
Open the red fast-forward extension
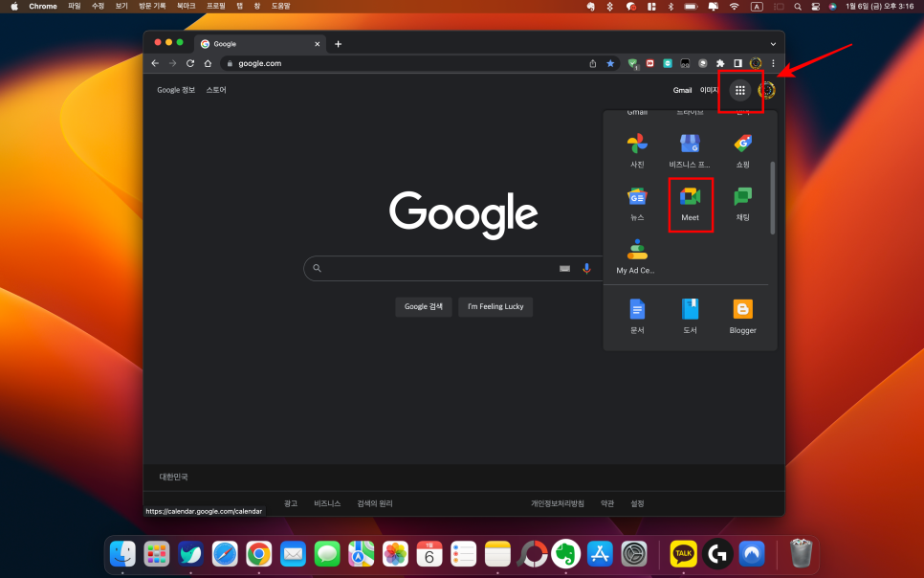click(650, 63)
